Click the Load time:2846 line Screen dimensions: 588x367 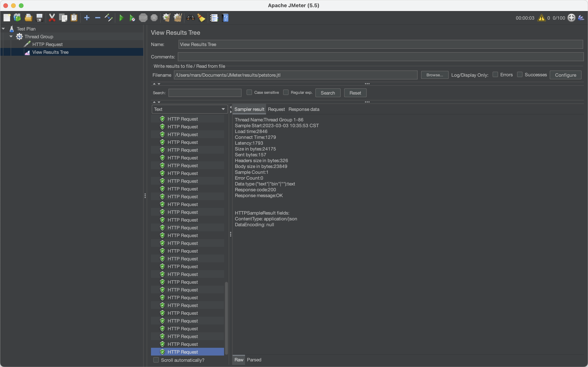pyautogui.click(x=251, y=132)
